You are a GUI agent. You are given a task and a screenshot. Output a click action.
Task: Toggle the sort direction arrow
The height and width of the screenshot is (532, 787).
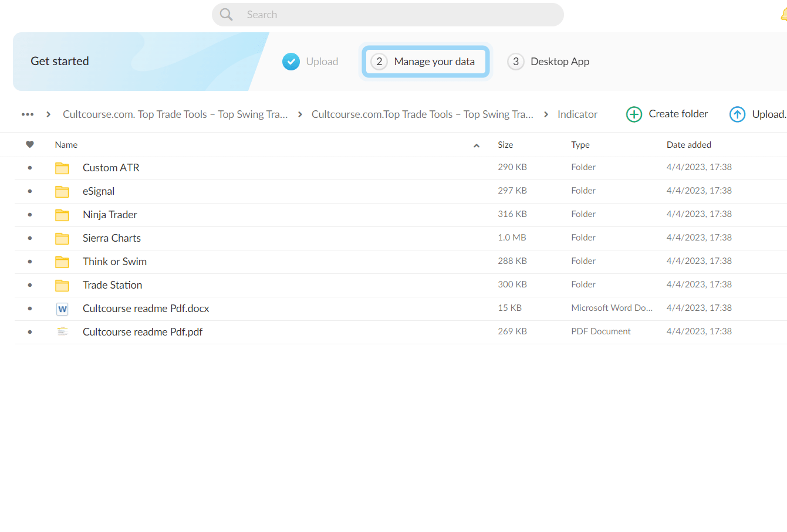tap(477, 145)
